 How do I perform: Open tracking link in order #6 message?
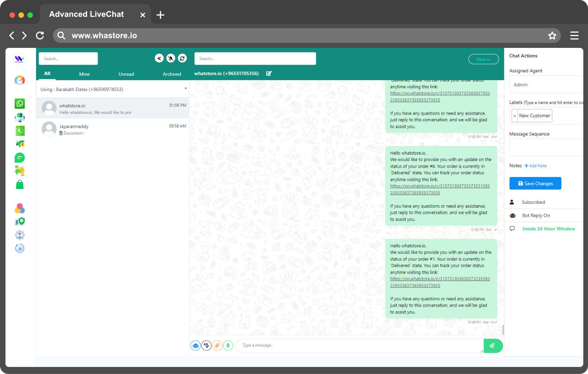click(440, 190)
